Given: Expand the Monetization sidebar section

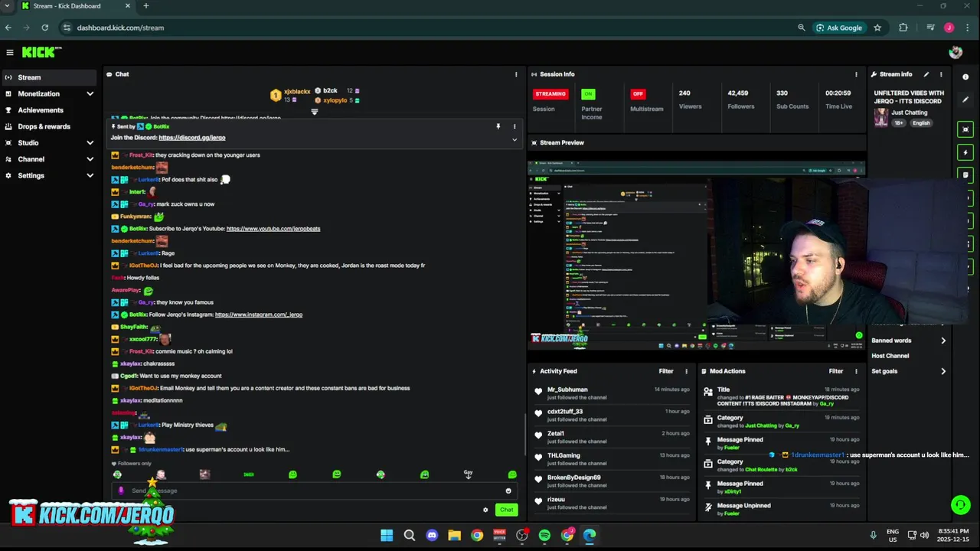Looking at the screenshot, I should click(x=51, y=93).
